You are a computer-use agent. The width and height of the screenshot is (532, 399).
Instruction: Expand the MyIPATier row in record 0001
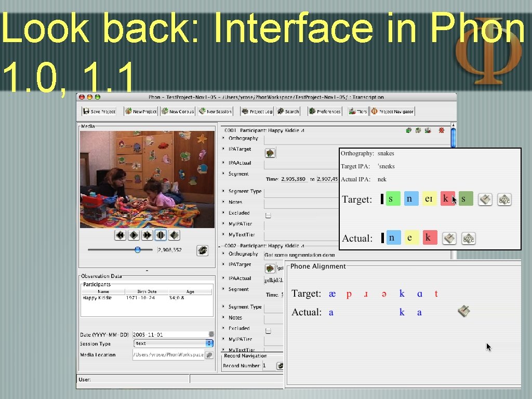tap(223, 223)
